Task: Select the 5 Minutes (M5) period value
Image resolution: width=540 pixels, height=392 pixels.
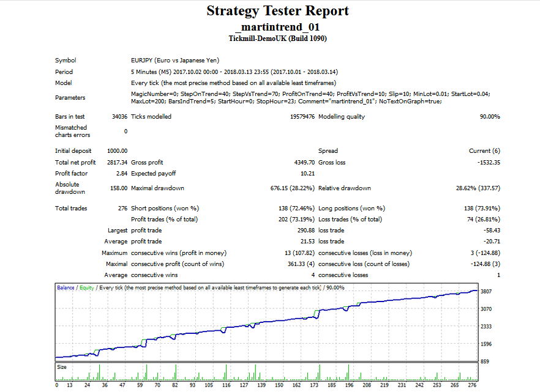Action: pyautogui.click(x=234, y=72)
